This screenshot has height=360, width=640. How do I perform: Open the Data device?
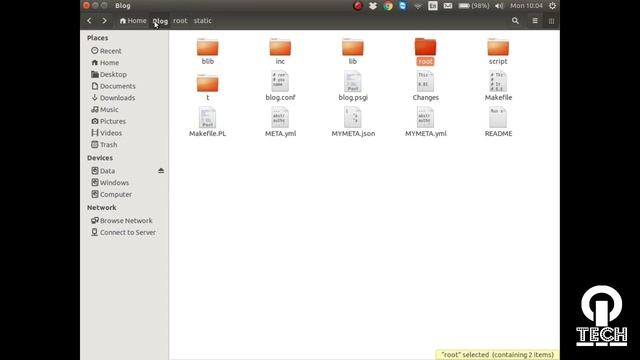(x=103, y=171)
